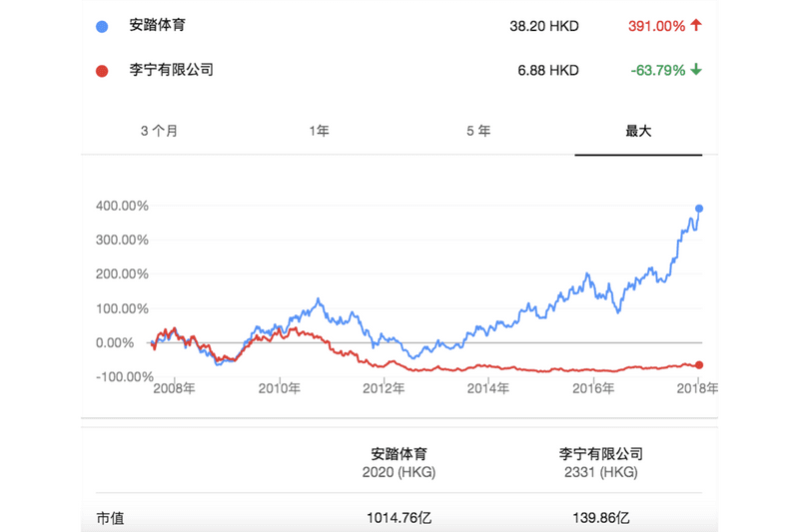Click the 2016年 x-axis label
This screenshot has height=532, width=799.
[x=593, y=389]
